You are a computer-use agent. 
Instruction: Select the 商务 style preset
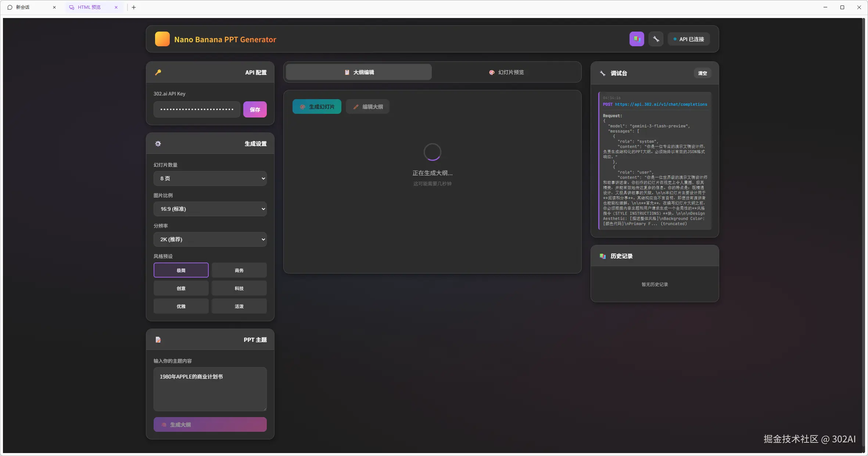pos(239,270)
